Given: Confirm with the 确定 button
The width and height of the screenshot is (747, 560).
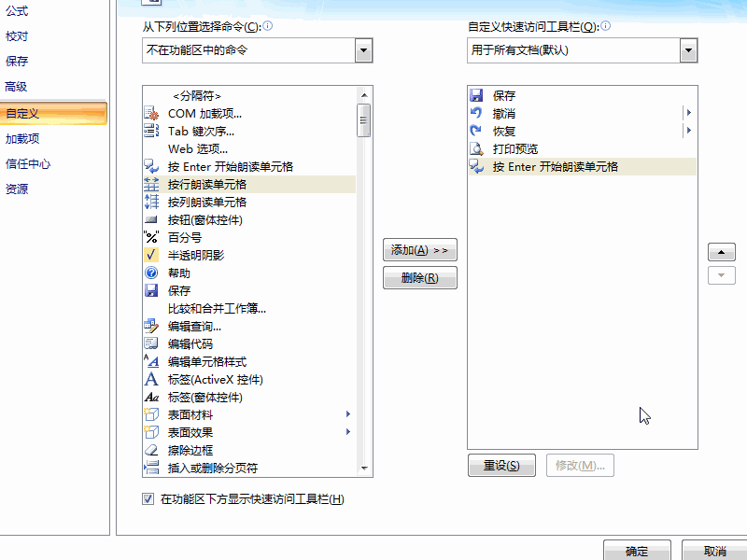Looking at the screenshot, I should (x=637, y=550).
